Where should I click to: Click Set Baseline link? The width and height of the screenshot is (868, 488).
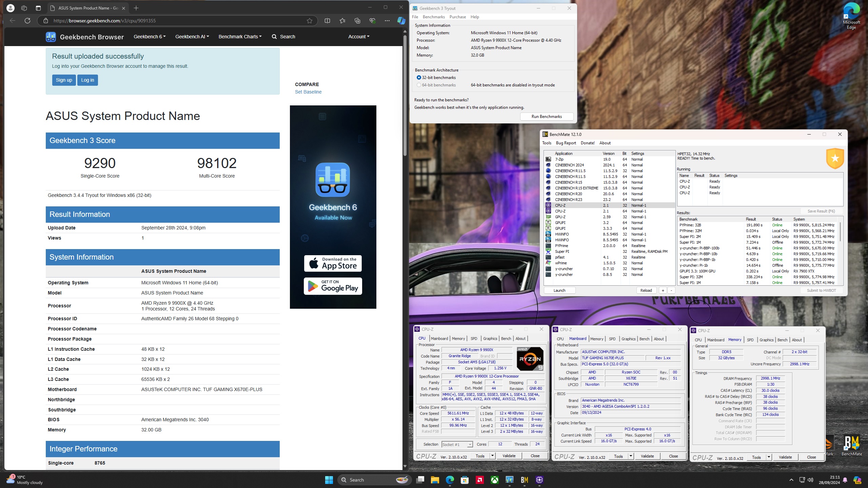(308, 92)
